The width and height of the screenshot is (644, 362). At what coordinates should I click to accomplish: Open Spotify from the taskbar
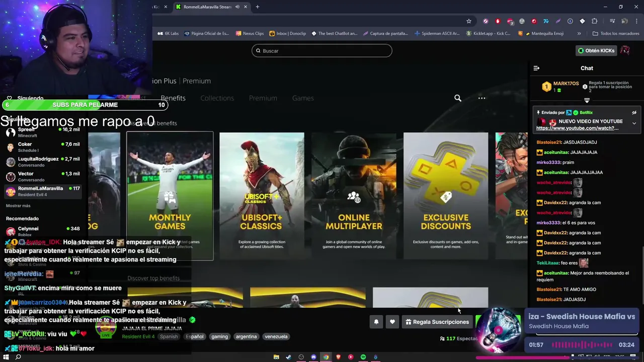363,357
